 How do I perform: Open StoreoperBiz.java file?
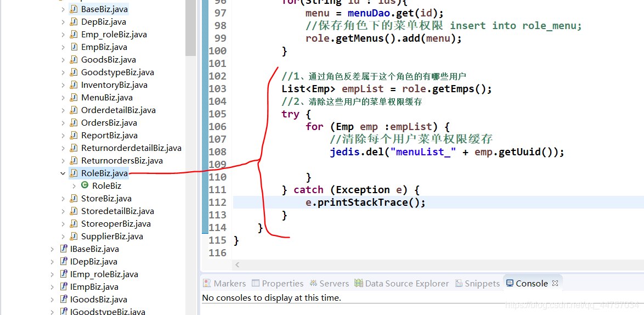click(116, 224)
